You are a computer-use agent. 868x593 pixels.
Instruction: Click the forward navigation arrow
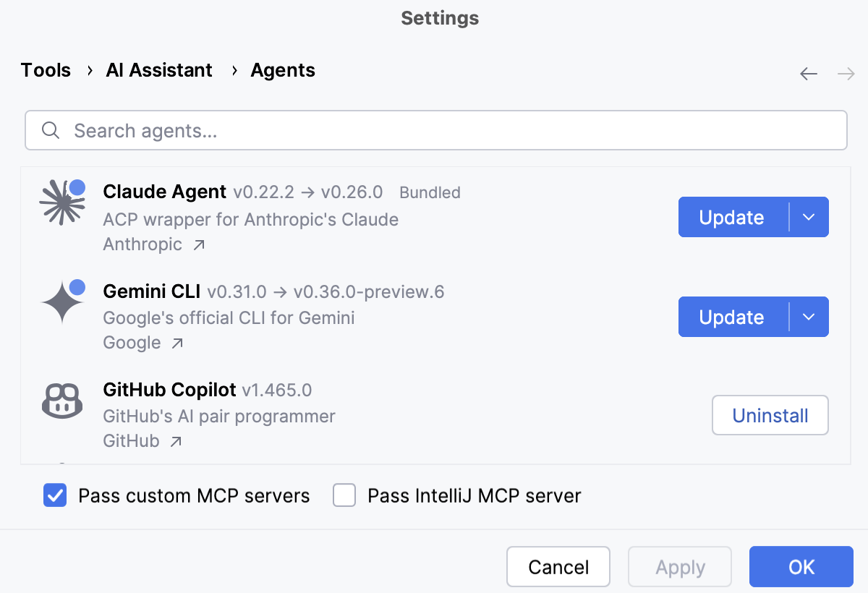pos(845,73)
